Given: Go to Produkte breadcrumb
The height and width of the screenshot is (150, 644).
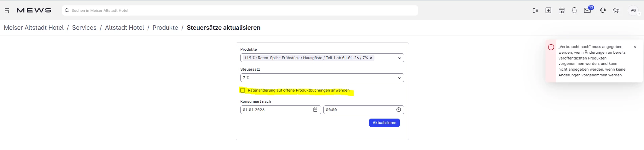Looking at the screenshot, I should pyautogui.click(x=165, y=28).
